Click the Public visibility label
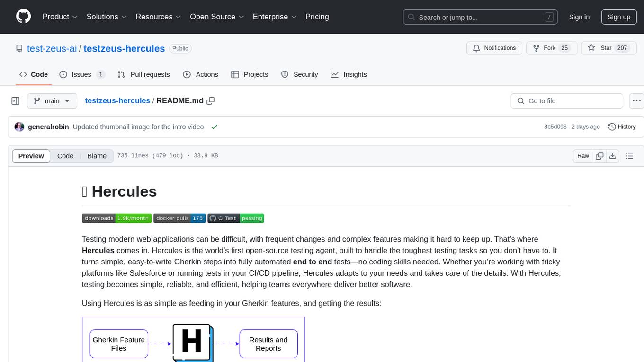The image size is (644, 362). [180, 48]
